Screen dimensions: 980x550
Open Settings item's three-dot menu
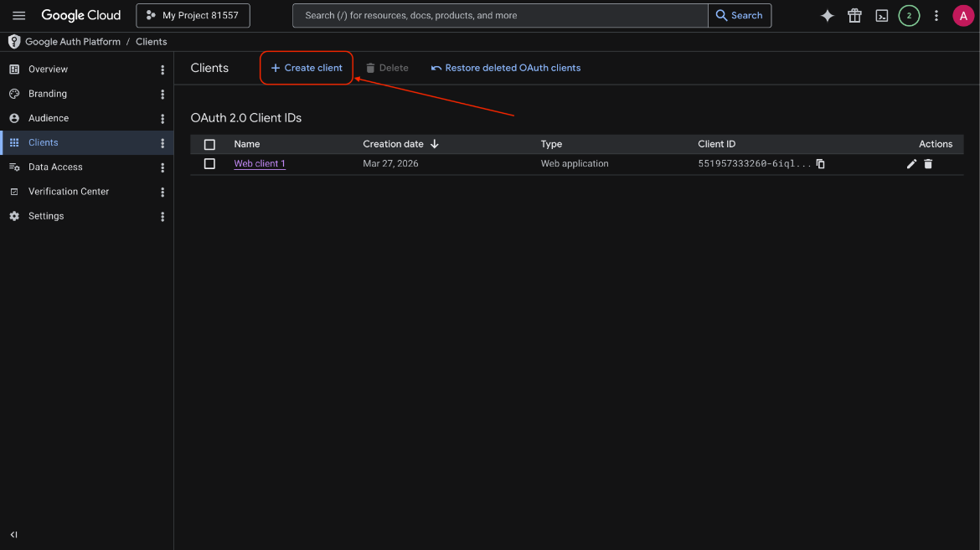[x=162, y=216]
